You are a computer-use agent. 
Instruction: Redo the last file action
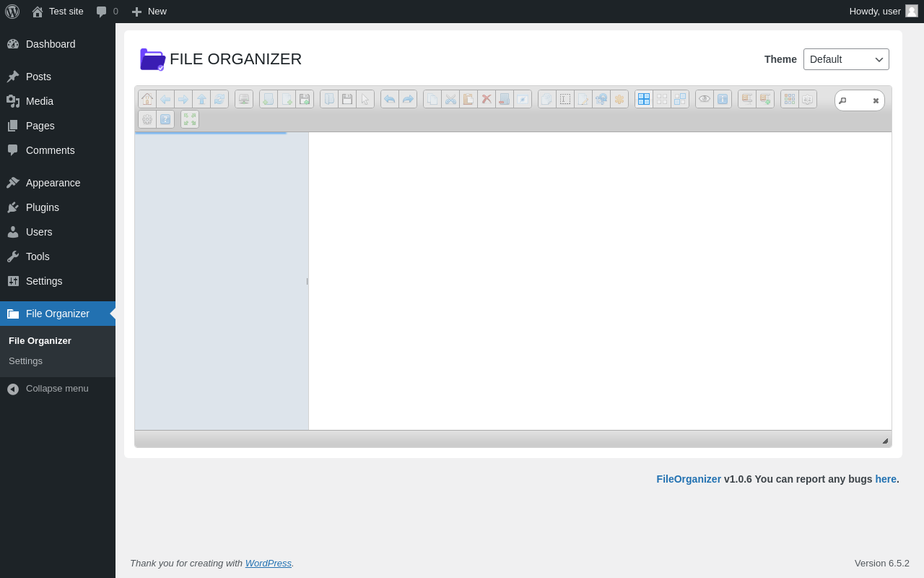coord(408,99)
